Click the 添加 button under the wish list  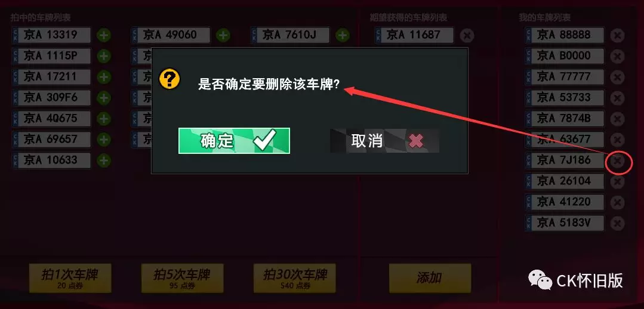pyautogui.click(x=430, y=278)
